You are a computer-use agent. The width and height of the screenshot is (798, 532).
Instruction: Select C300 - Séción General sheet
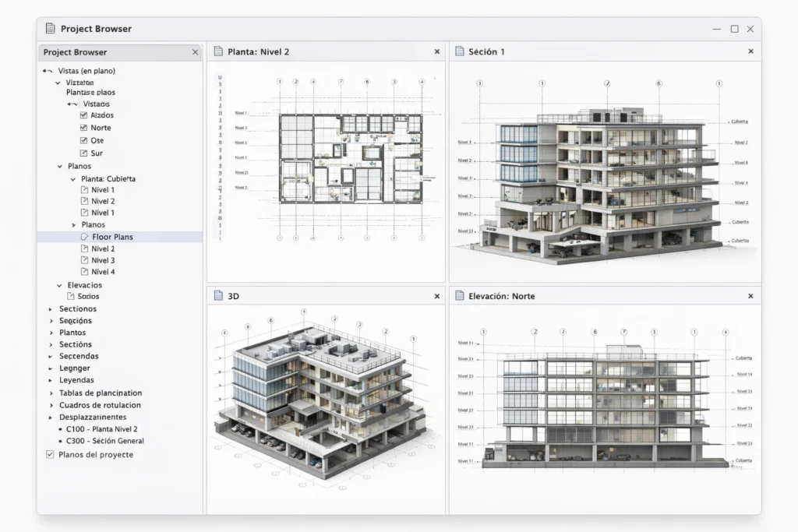coord(106,440)
